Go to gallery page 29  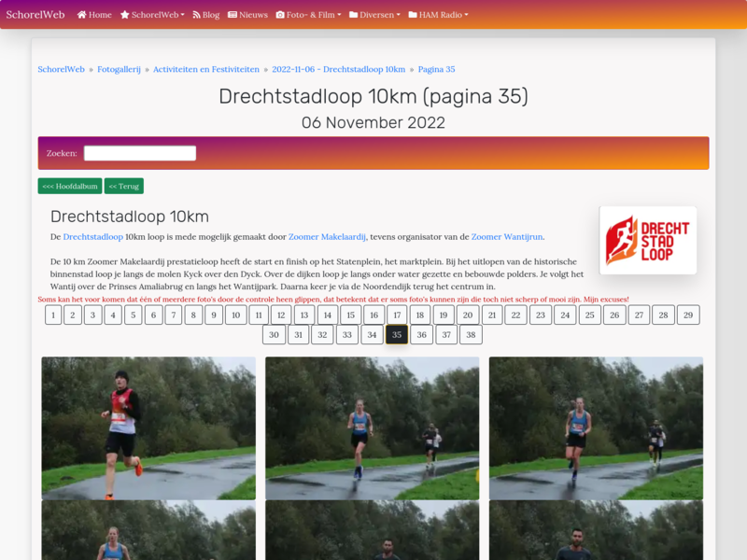coord(688,315)
